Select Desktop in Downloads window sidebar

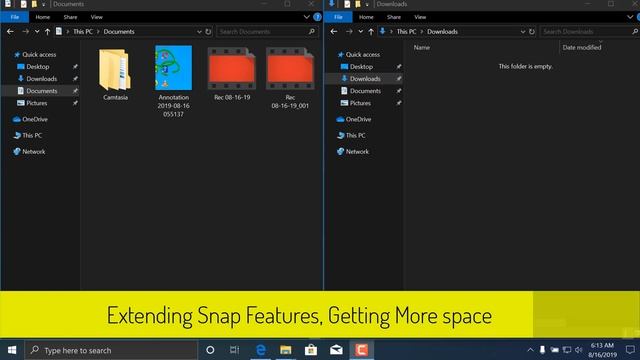362,67
